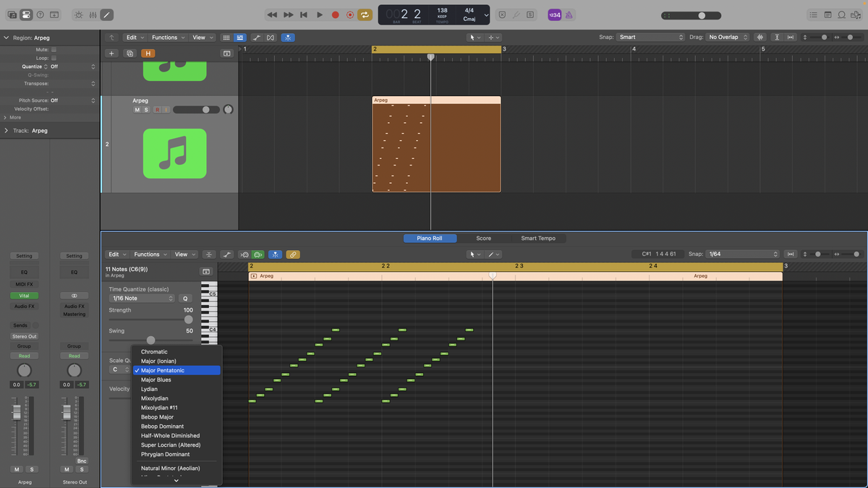
Task: Record-enable the Arpeg track R button
Action: (x=156, y=110)
